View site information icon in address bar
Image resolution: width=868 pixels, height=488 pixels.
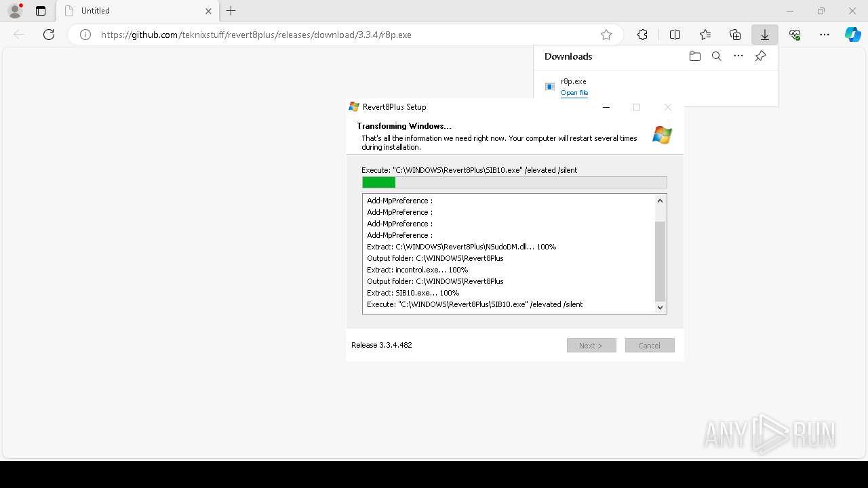pos(85,35)
